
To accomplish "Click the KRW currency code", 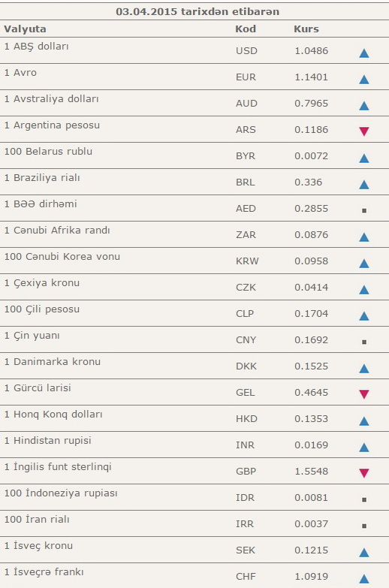I will coord(247,261).
